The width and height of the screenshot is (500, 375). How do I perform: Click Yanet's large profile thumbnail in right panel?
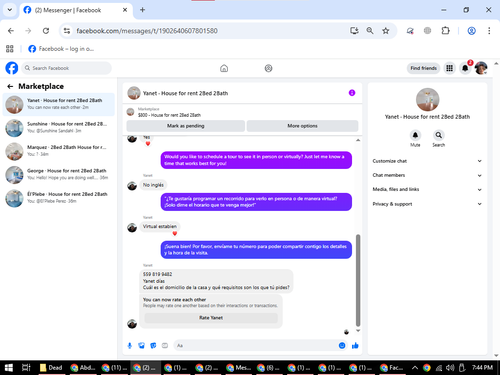click(x=427, y=99)
